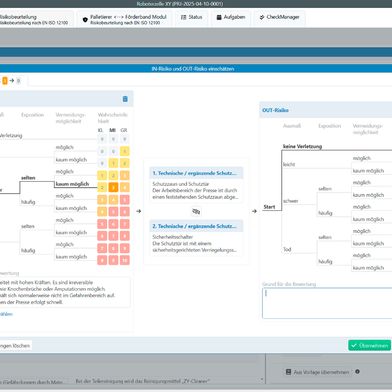Click the KL probability column header
392x392 pixels.
coord(101,130)
